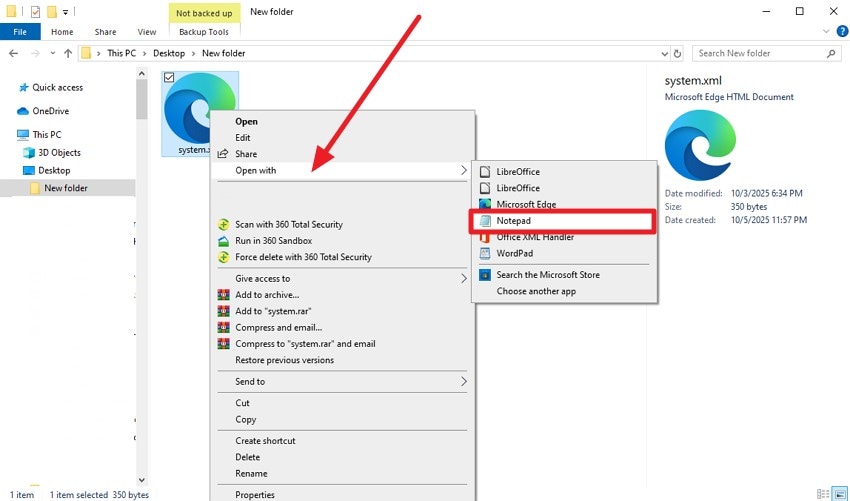Choose Edit from the context menu

(x=342, y=138)
